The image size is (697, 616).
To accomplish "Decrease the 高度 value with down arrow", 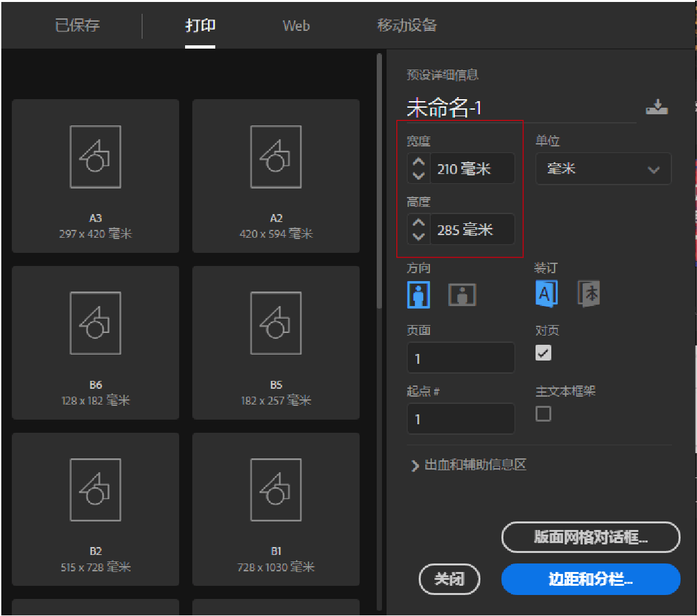I will tap(419, 236).
